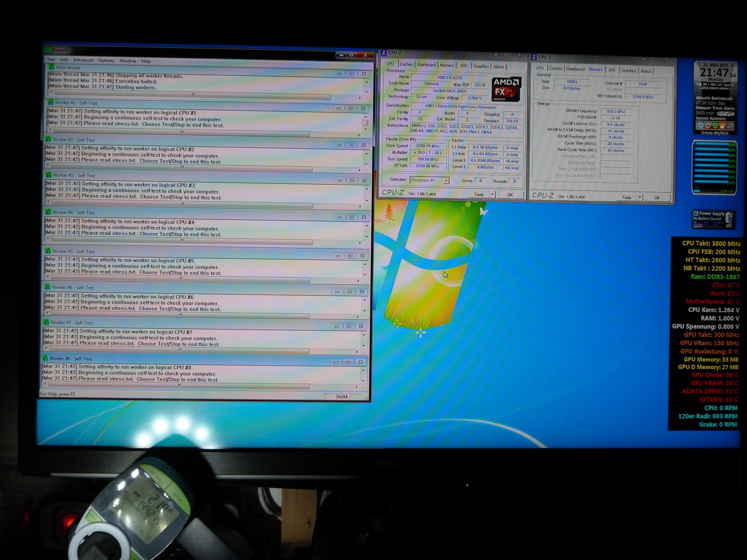Screen dimensions: 747x560
Task: Expand the Tools dropdown arrow in CPU window
Action: pos(492,194)
